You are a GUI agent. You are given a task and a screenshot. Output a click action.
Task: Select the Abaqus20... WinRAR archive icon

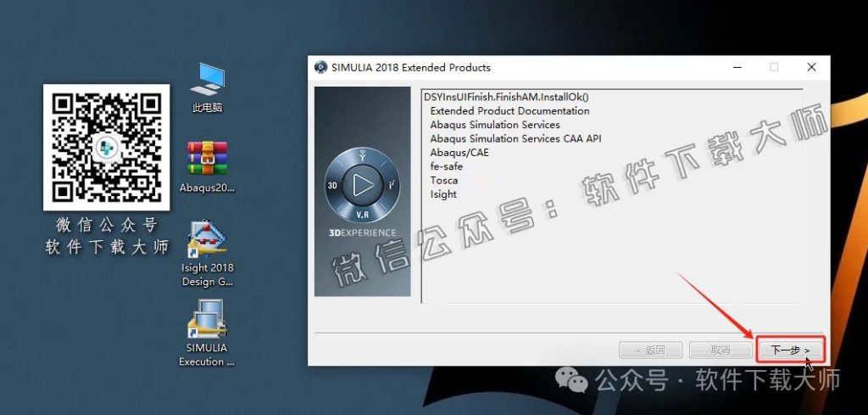point(207,167)
